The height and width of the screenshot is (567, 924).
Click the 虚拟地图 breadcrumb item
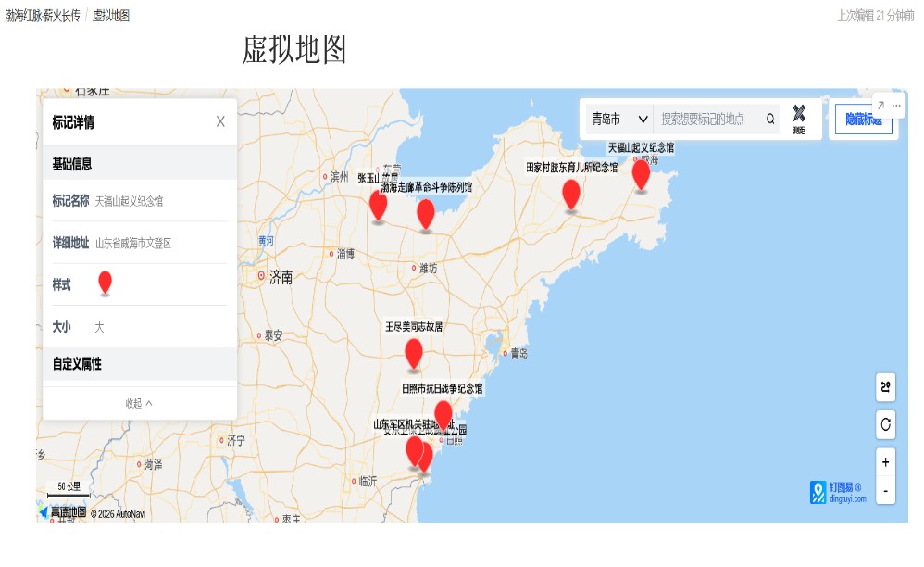click(x=111, y=16)
